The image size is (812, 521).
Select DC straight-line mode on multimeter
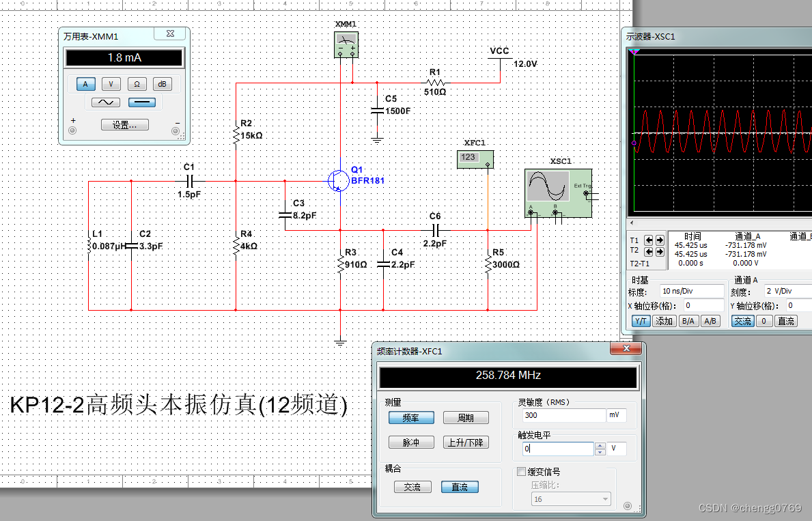[141, 102]
